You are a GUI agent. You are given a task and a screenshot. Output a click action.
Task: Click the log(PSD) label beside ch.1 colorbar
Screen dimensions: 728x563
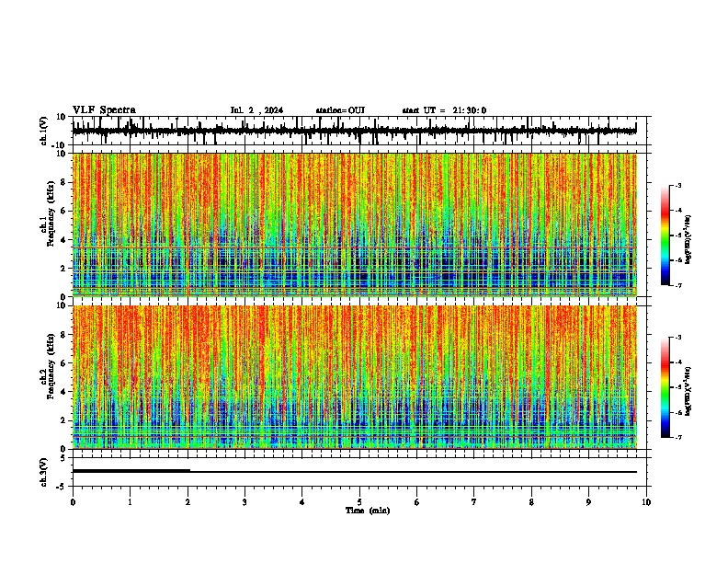click(x=688, y=240)
